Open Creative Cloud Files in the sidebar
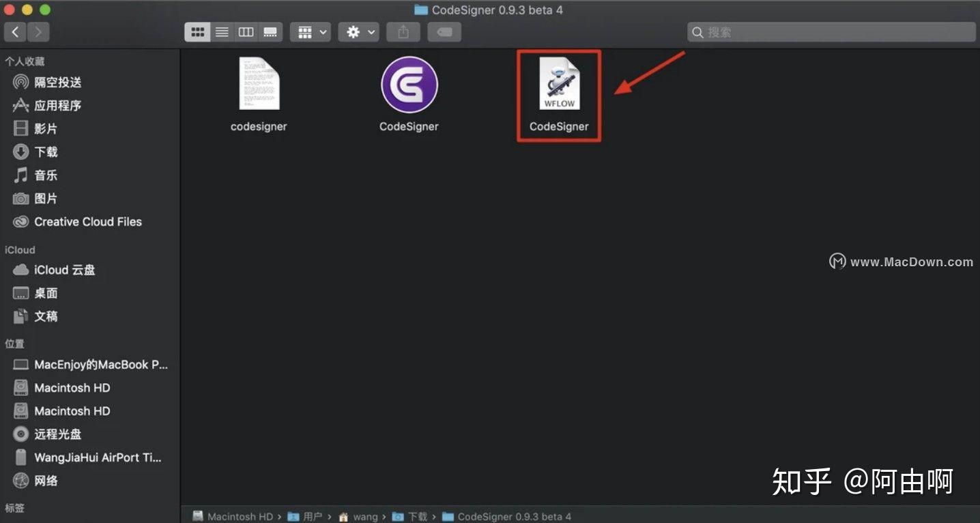This screenshot has height=523, width=980. pos(88,221)
